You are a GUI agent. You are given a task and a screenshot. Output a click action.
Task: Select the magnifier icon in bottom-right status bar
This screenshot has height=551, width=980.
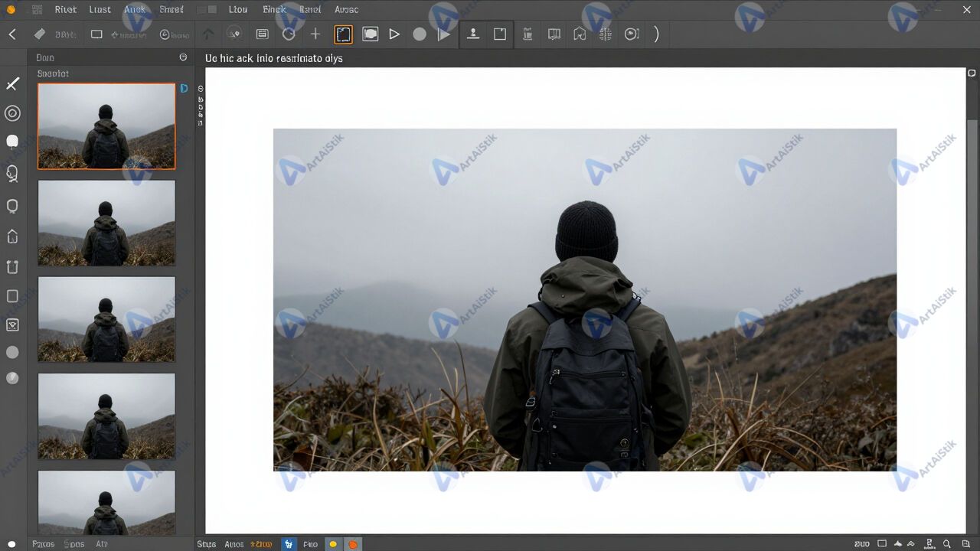pyautogui.click(x=948, y=544)
